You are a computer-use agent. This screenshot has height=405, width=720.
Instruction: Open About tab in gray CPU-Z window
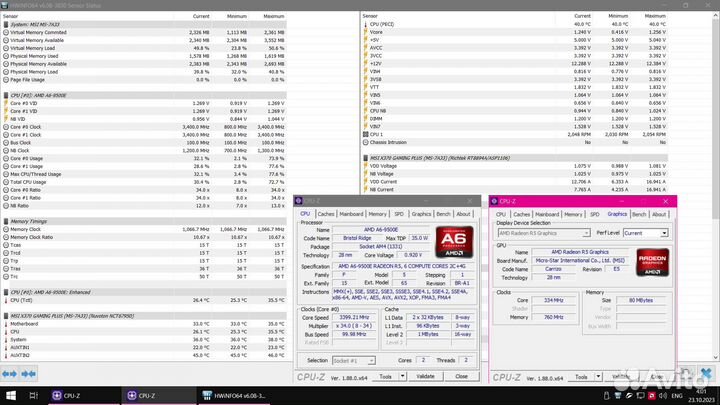pos(463,214)
